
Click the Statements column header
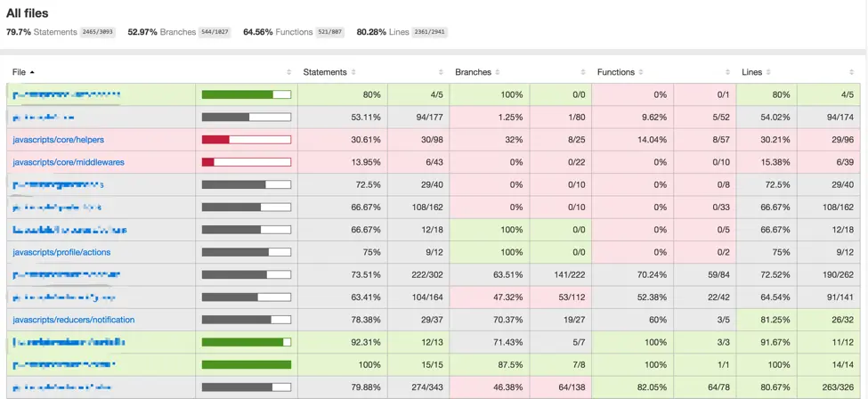pyautogui.click(x=325, y=73)
